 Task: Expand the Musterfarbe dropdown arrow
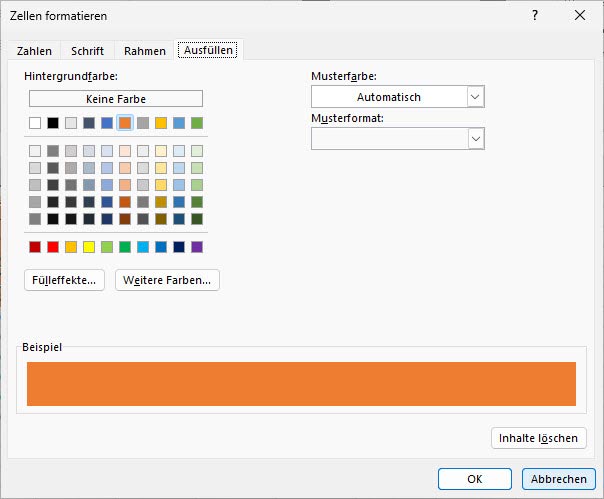[475, 97]
